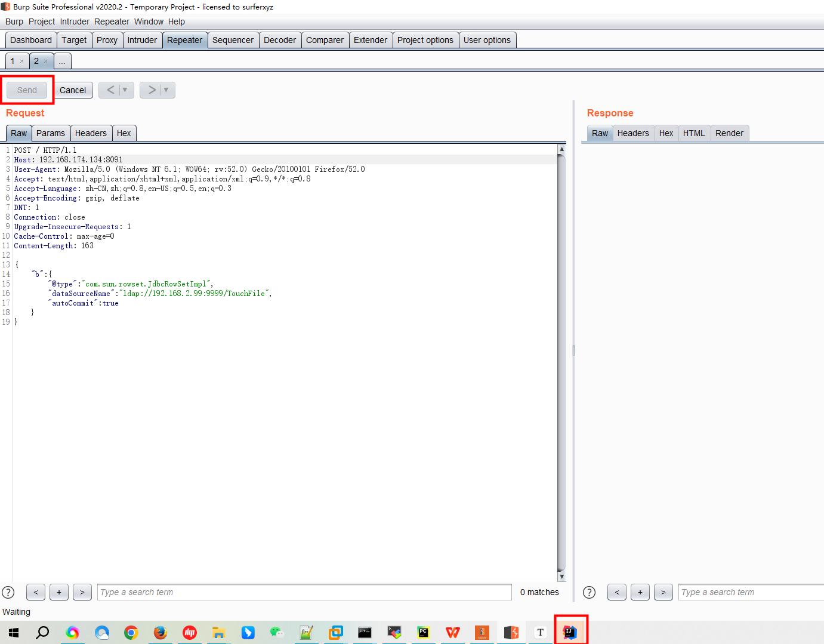Go forward to next request in history
Image resolution: width=824 pixels, height=644 pixels.
click(152, 90)
